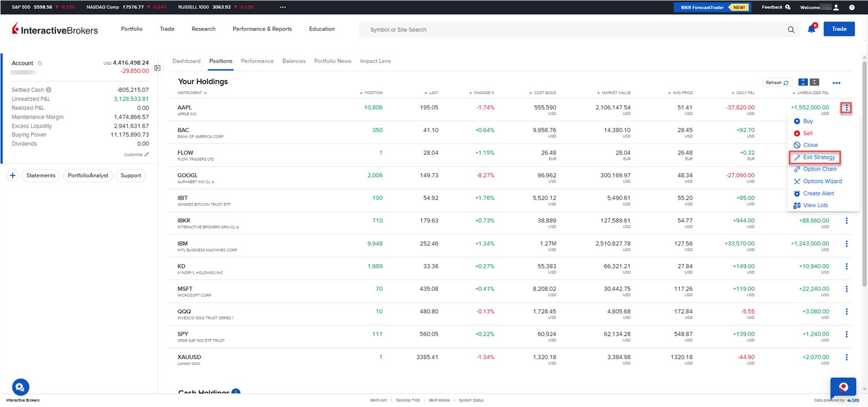868x407 pixels.
Task: Open the notifications bell
Action: click(811, 29)
